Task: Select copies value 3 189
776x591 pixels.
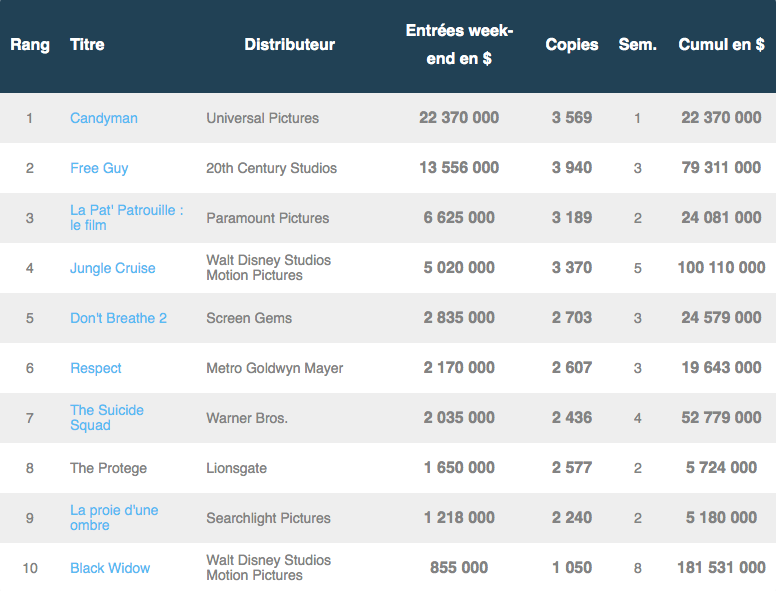Action: (x=572, y=218)
